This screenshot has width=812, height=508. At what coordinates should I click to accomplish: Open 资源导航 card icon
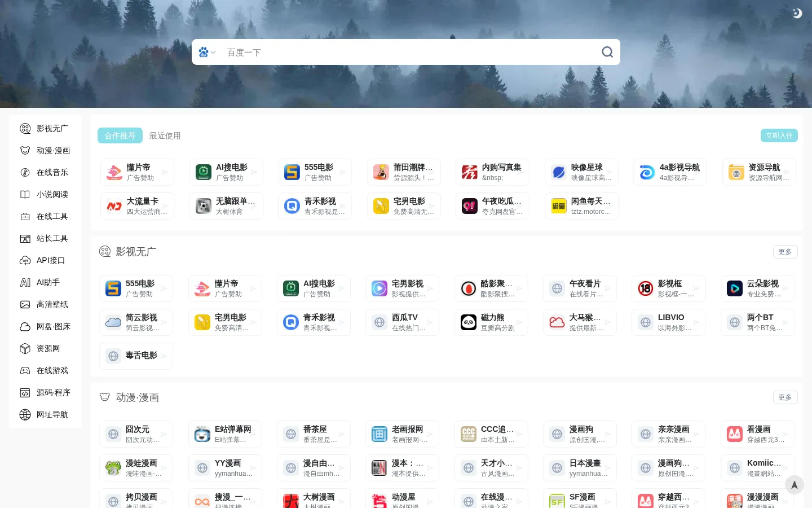tap(736, 172)
